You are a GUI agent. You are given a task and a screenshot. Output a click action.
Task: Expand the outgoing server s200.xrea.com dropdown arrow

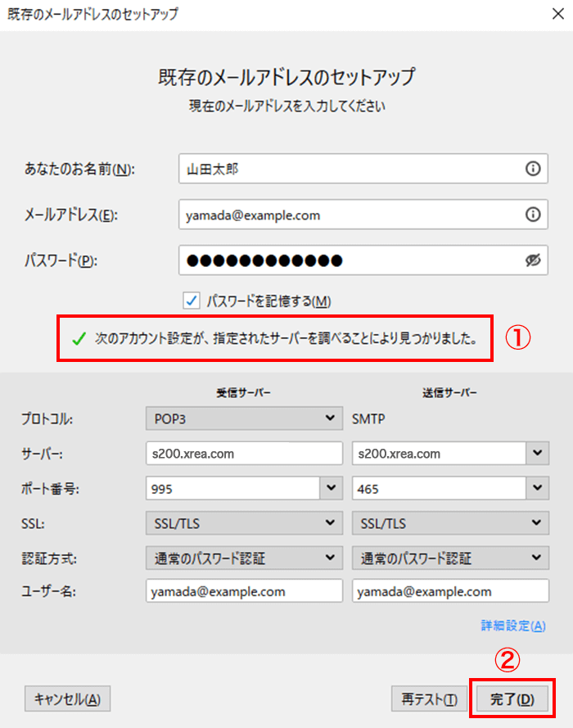coord(537,453)
